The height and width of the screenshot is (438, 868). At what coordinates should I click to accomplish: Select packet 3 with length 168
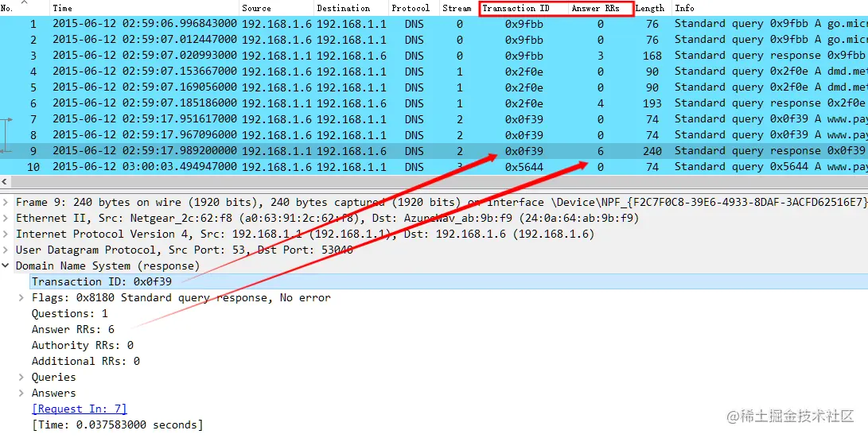click(x=434, y=56)
